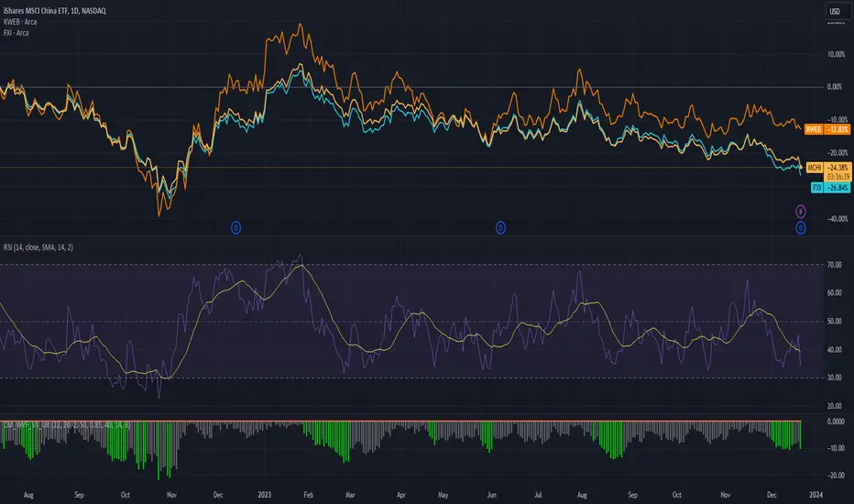The image size is (854, 504).
Task: Click the dividend D marker near June 2023
Action: tap(500, 228)
